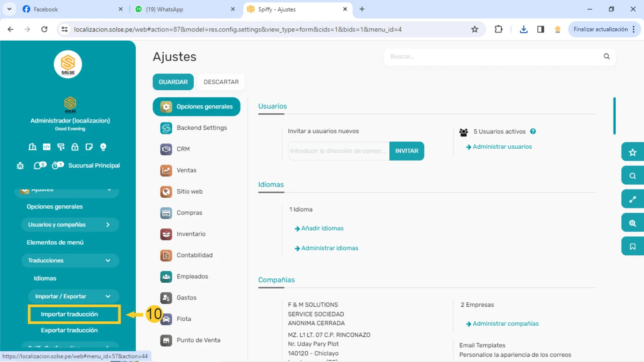Select Importar traducción in the sidebar

pyautogui.click(x=69, y=314)
